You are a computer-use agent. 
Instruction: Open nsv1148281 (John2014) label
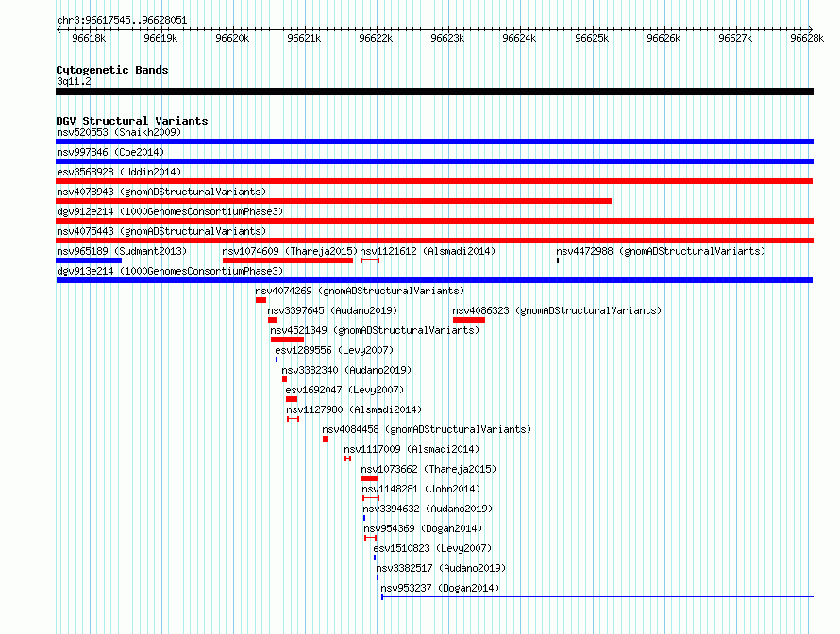coord(421,489)
